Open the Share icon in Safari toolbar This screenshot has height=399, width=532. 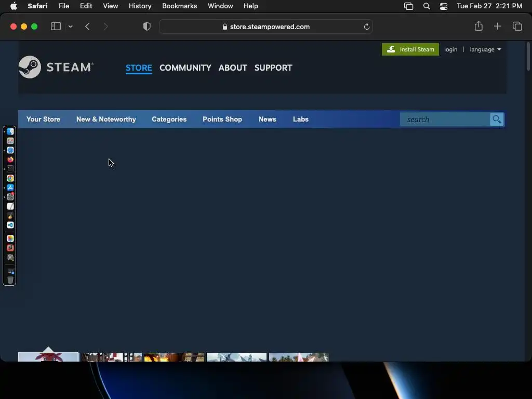coord(478,26)
